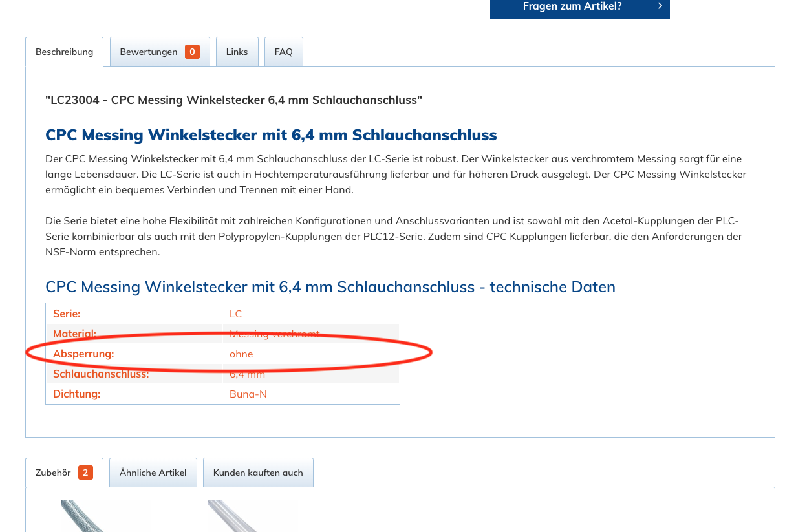Click the "LC" series value
This screenshot has height=532, width=785.
(235, 314)
